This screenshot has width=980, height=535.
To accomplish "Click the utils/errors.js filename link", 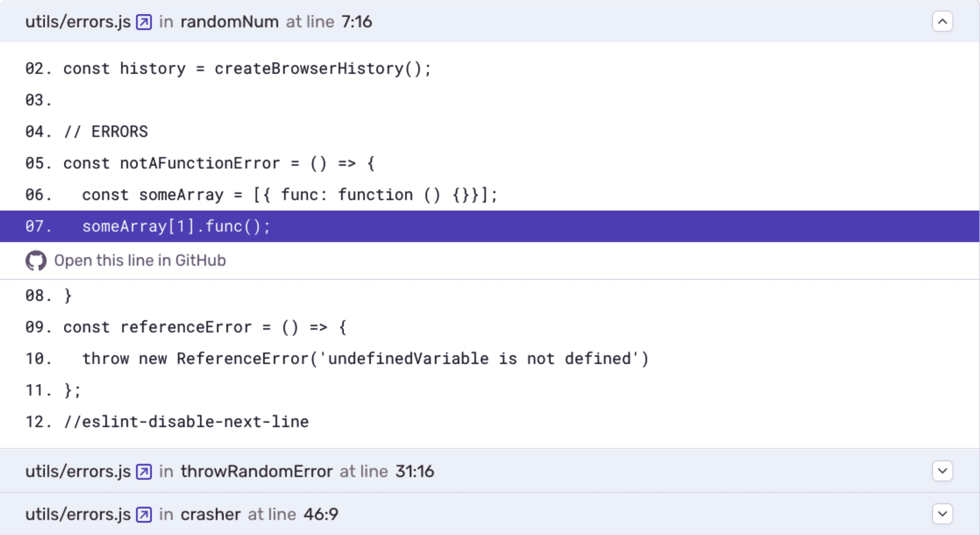I will tap(78, 22).
